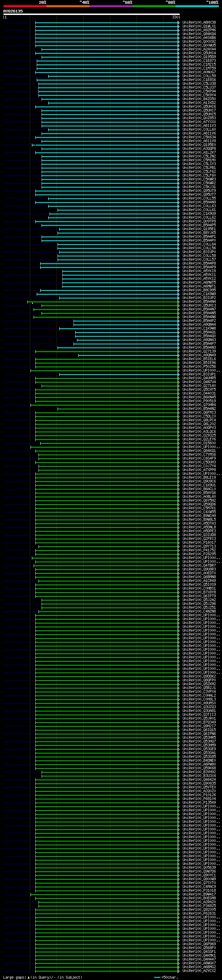Select the UniRef100_P16017 label
This screenshot has width=222, height=980.
pyautogui.click(x=199, y=543)
